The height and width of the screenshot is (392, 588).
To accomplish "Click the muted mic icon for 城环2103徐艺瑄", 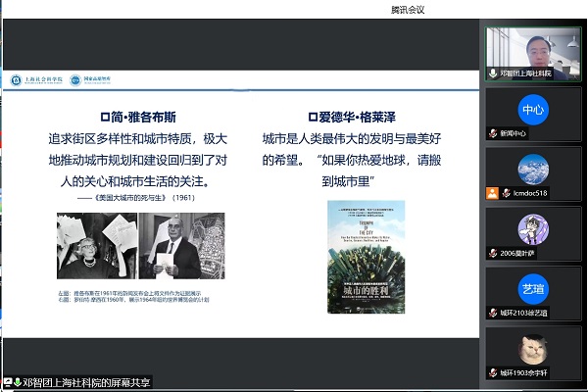I will pyautogui.click(x=494, y=313).
